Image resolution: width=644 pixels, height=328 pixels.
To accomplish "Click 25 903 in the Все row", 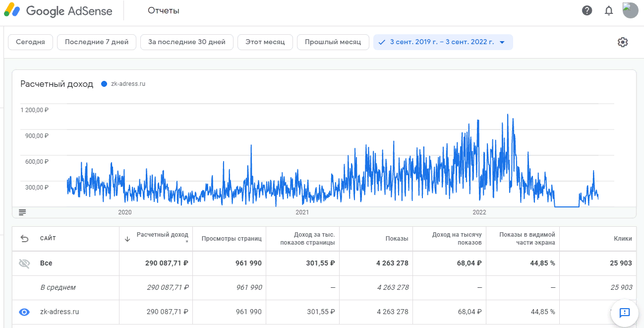I will point(621,263).
